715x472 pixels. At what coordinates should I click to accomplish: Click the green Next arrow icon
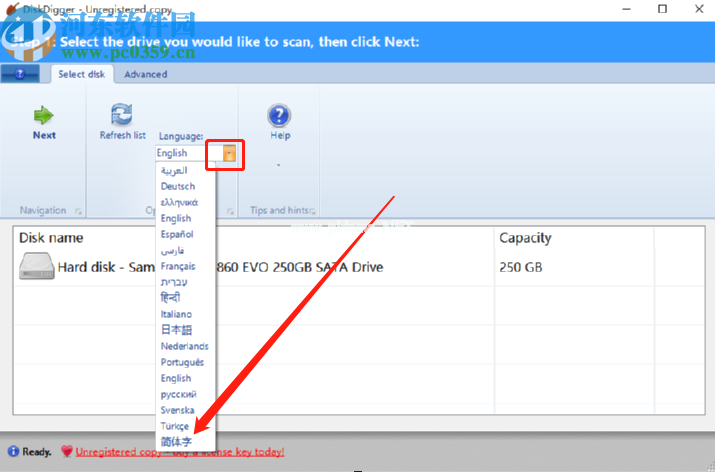[44, 114]
